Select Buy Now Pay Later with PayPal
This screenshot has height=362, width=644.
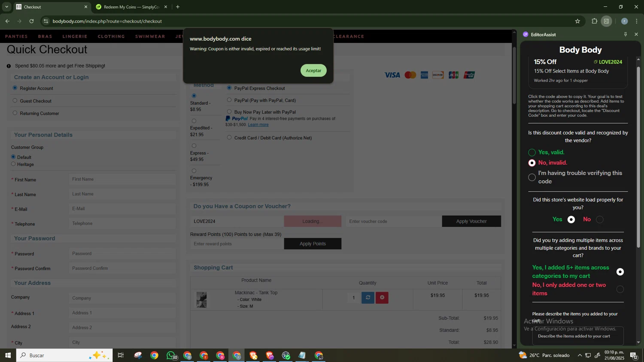pyautogui.click(x=229, y=112)
